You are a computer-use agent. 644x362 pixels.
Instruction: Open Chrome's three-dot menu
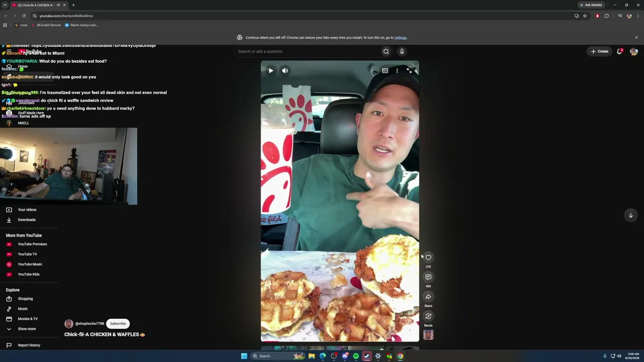pos(638,16)
